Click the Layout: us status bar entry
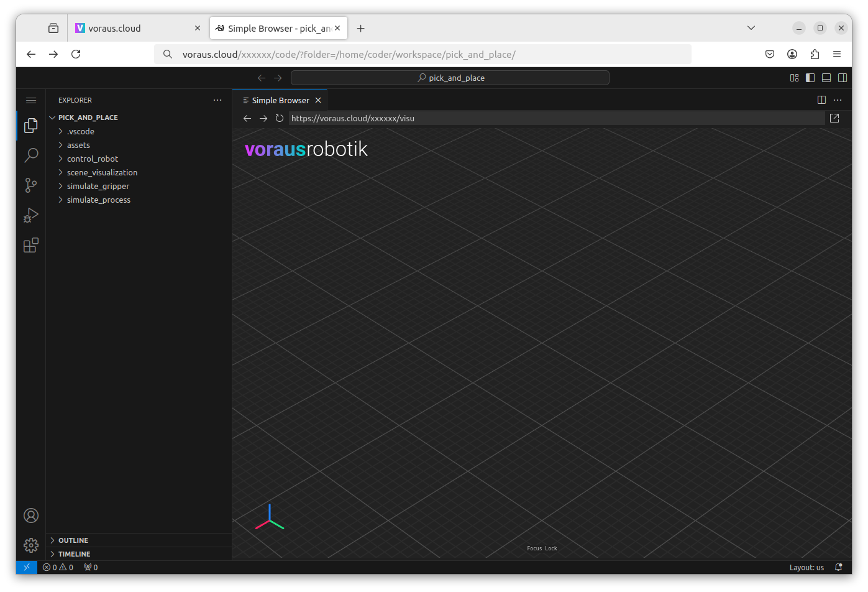 (x=806, y=567)
